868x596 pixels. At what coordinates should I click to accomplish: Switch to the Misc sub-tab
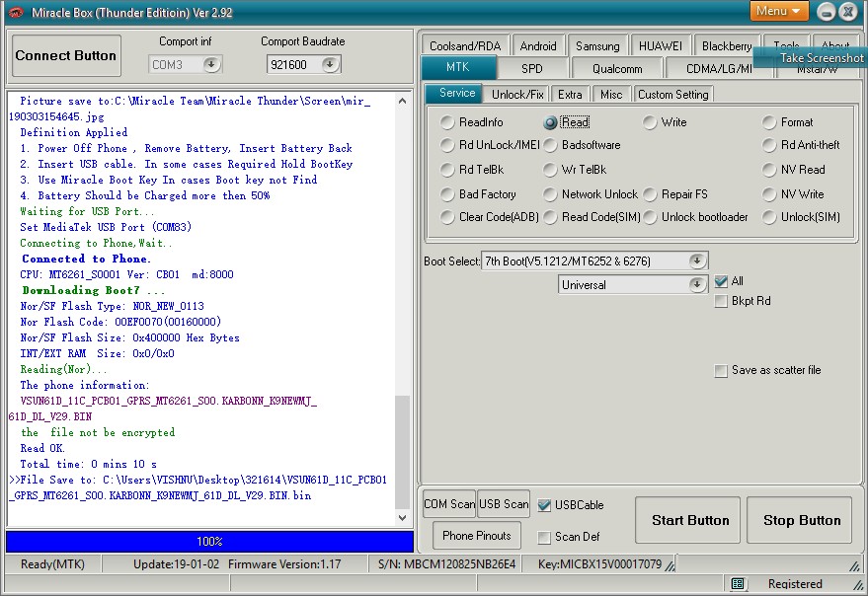click(611, 95)
